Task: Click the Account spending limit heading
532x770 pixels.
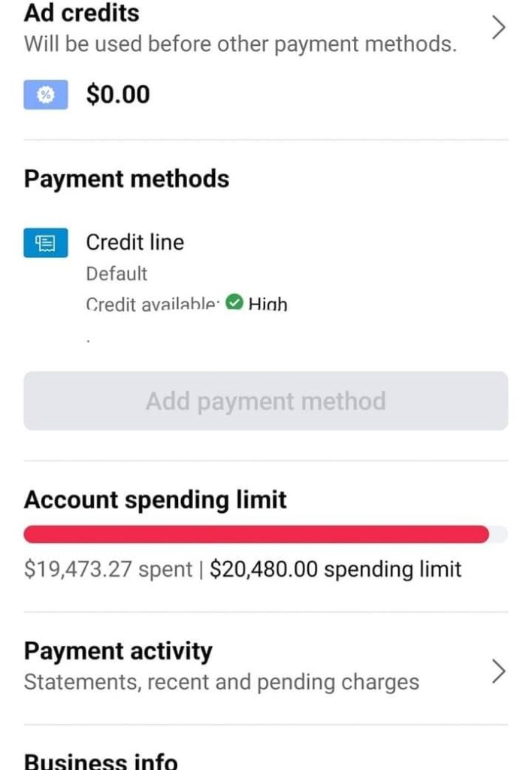Action: (155, 499)
